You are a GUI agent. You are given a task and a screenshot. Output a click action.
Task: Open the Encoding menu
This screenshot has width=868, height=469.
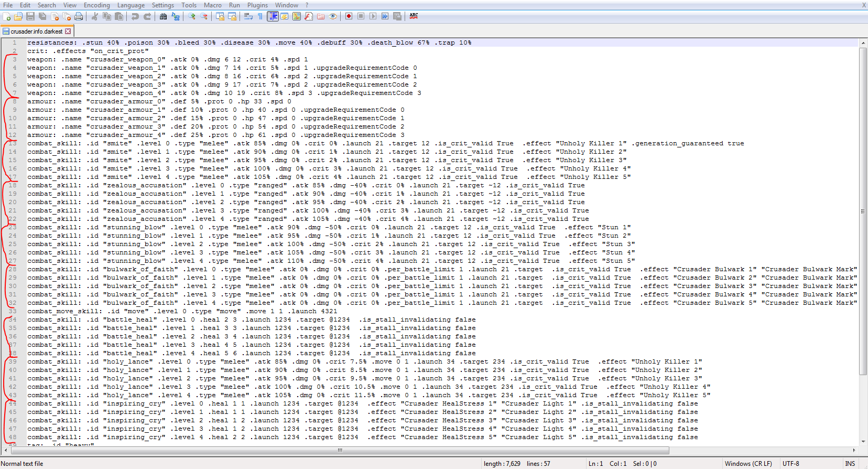[x=97, y=5]
